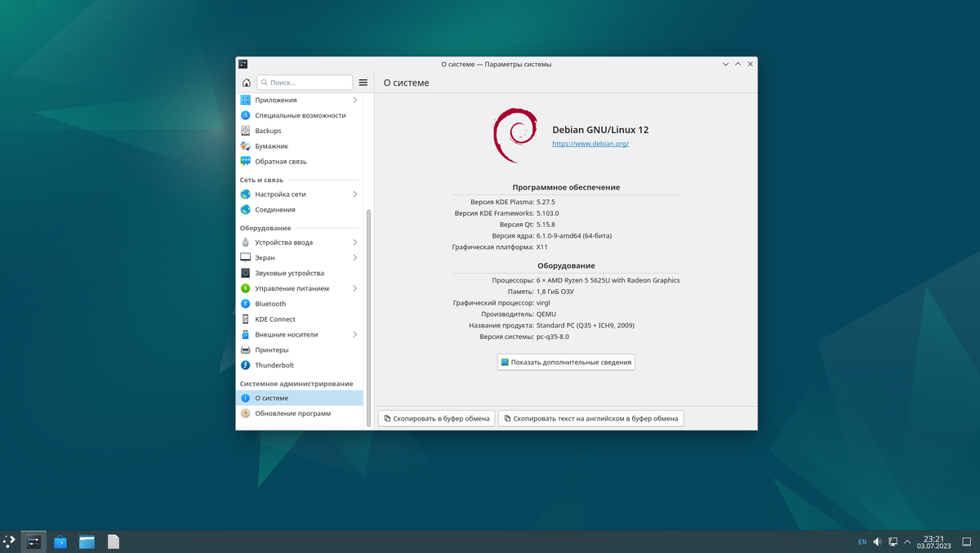Show hidden system tray icons with the arrow
Screen dimensions: 980x553
point(906,541)
